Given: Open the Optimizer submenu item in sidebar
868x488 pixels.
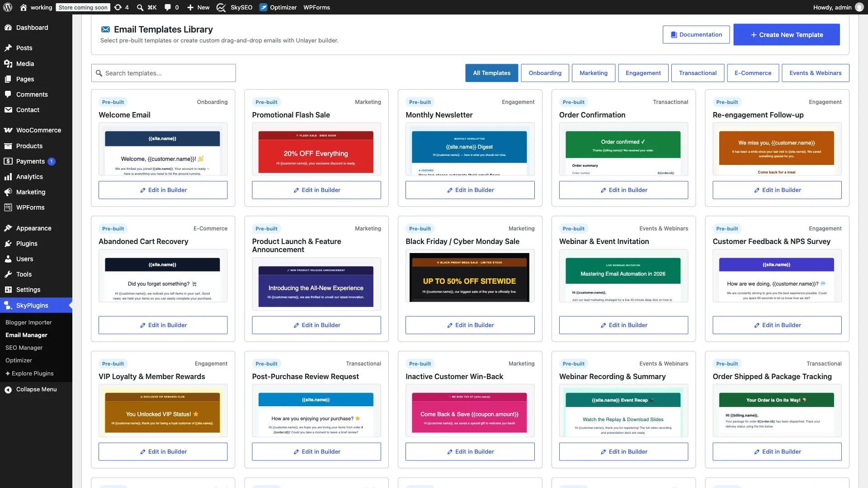Looking at the screenshot, I should (x=19, y=360).
